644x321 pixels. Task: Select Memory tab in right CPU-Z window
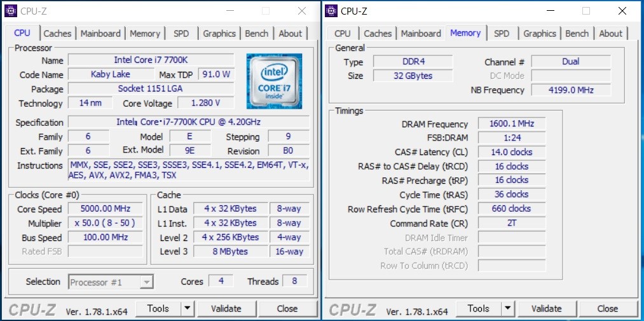tap(465, 33)
